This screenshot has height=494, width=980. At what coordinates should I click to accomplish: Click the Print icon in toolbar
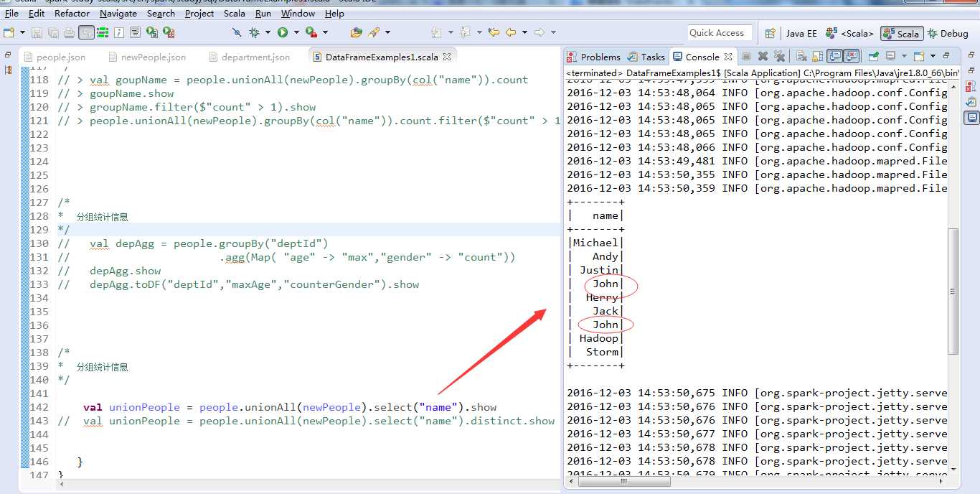(x=69, y=32)
